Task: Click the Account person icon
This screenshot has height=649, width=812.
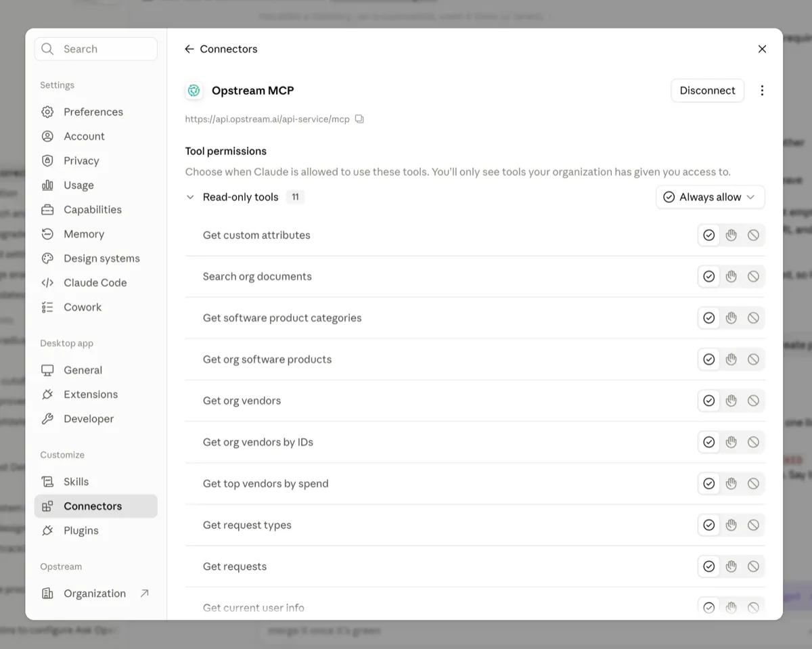Action: point(47,136)
